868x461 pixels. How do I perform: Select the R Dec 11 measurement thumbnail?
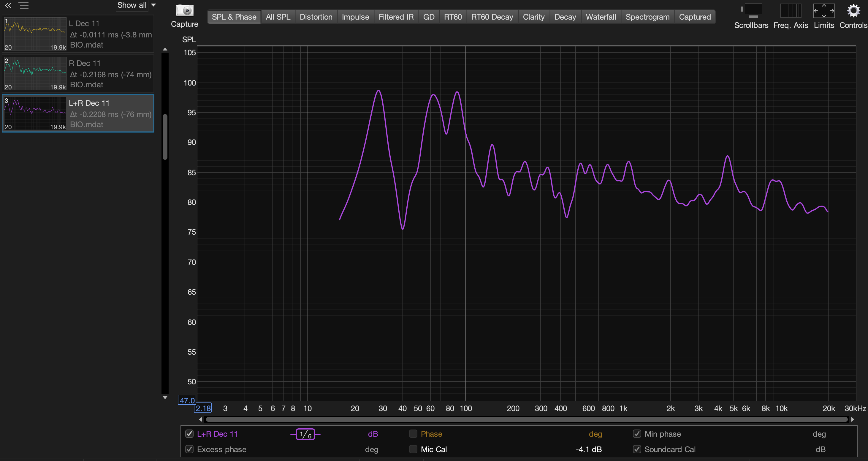pyautogui.click(x=35, y=74)
